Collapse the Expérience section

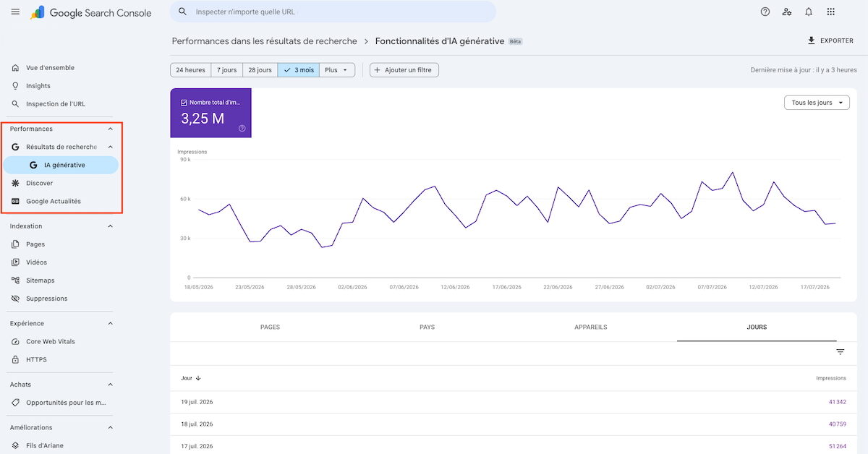coord(111,323)
